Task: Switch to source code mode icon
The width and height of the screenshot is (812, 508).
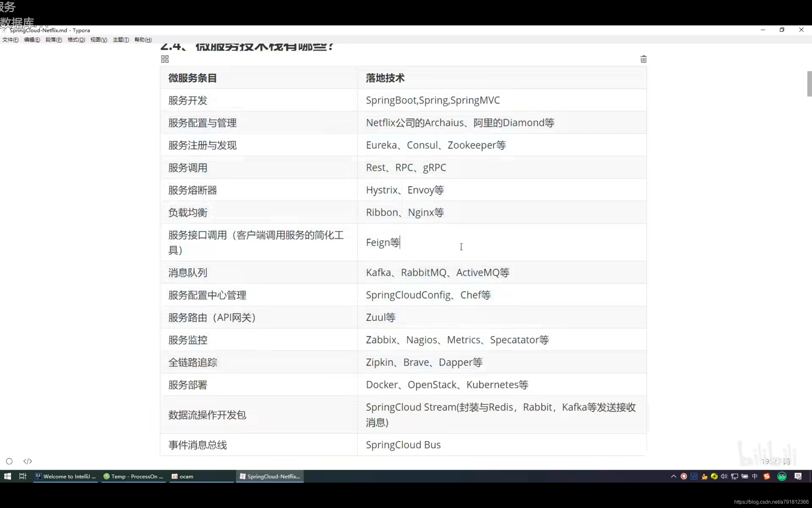Action: point(28,461)
